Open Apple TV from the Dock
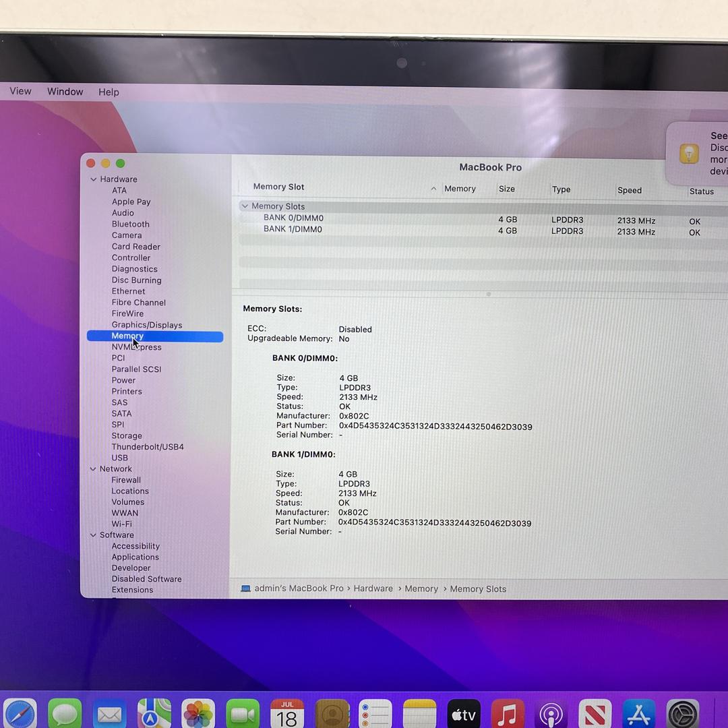 (x=464, y=714)
